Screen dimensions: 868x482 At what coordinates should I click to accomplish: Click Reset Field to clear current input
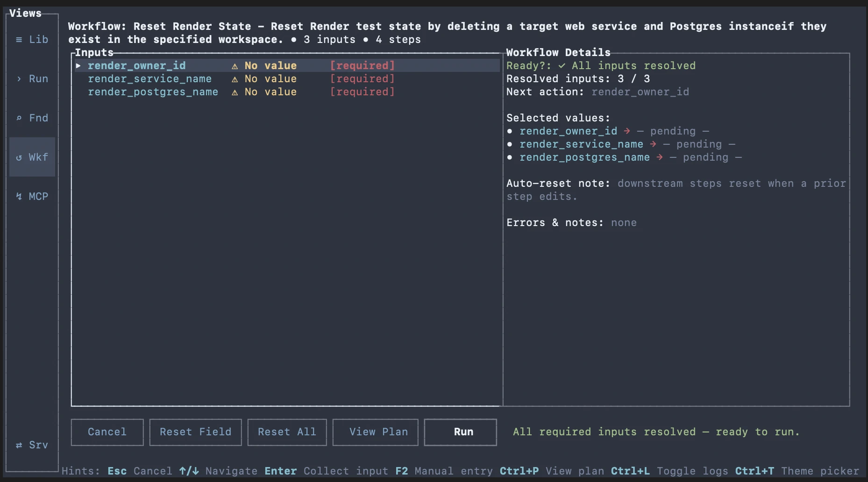click(195, 432)
